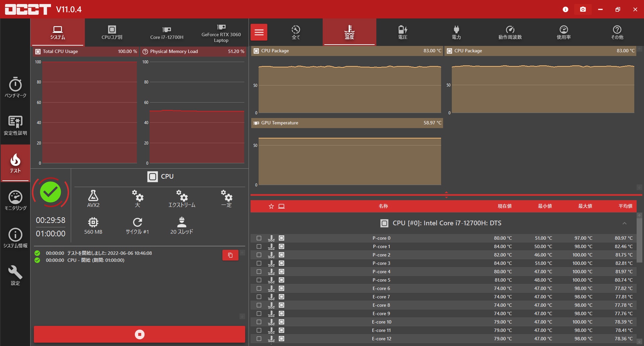Click the monitor column header icon
644x346 pixels.
point(281,206)
